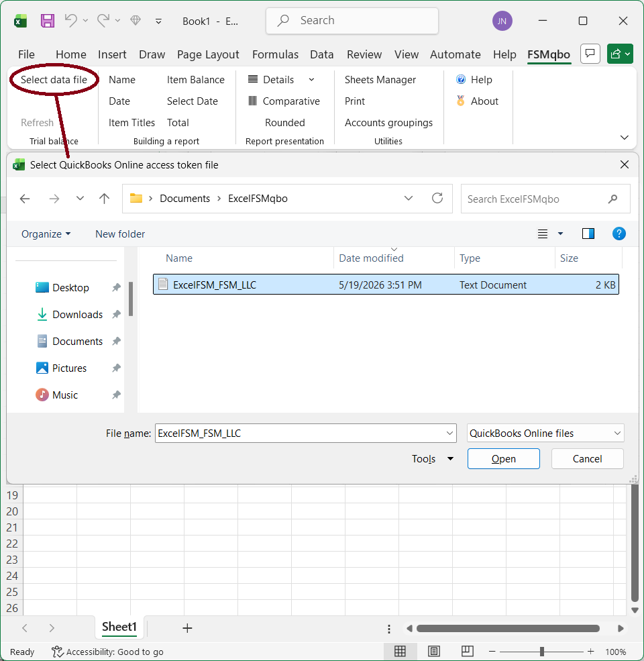Expand the address bar previous locations dropdown
The image size is (644, 661).
(409, 198)
